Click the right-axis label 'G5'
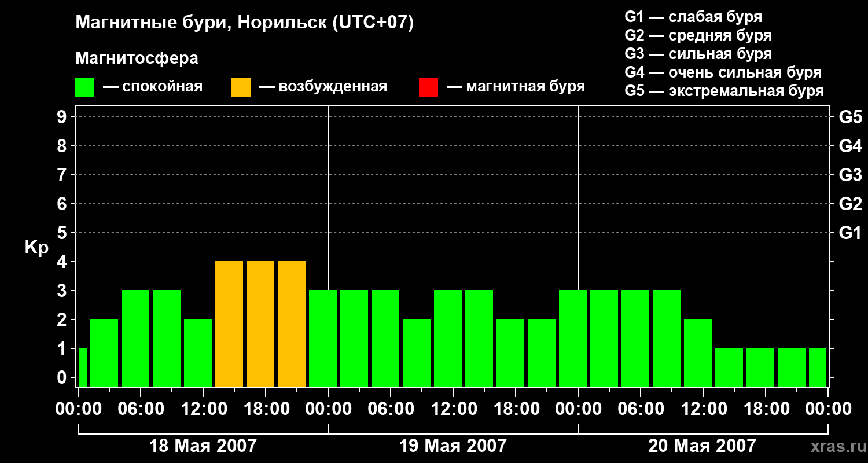The image size is (868, 463). coord(850,117)
